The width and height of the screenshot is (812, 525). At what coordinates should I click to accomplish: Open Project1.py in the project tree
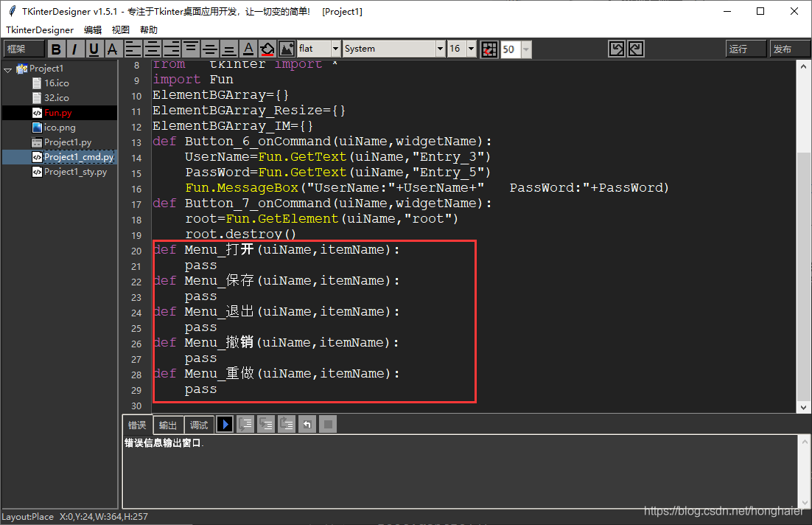click(x=68, y=142)
